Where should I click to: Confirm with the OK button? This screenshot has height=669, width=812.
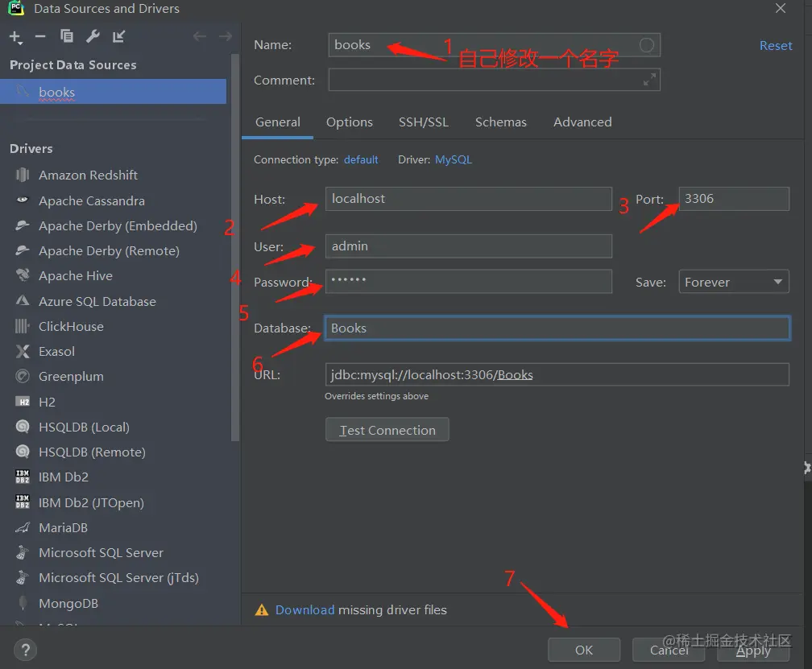click(583, 650)
